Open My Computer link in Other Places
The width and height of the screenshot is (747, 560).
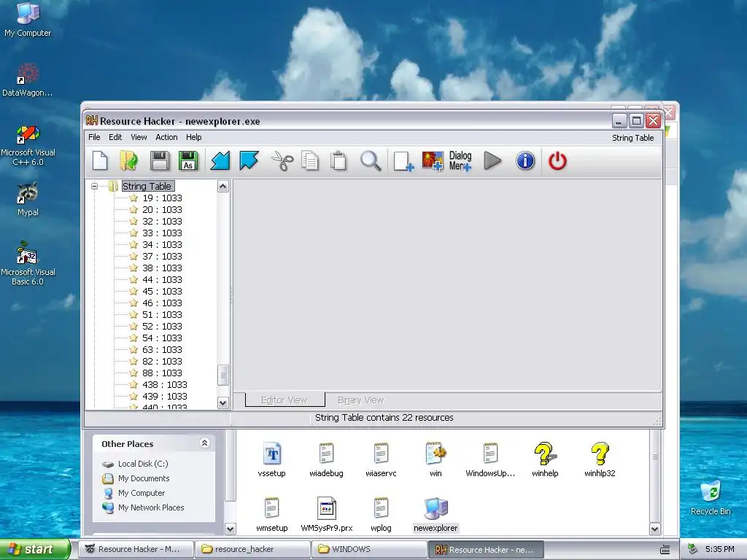[142, 493]
